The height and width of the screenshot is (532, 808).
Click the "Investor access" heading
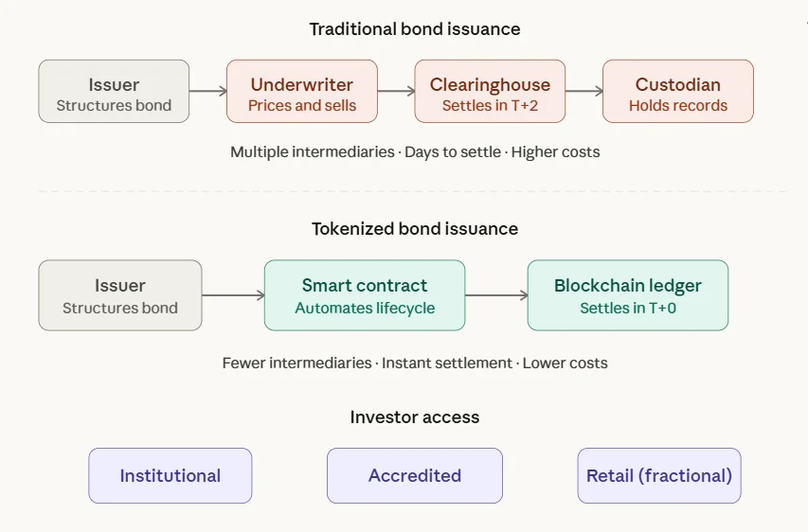click(x=414, y=417)
